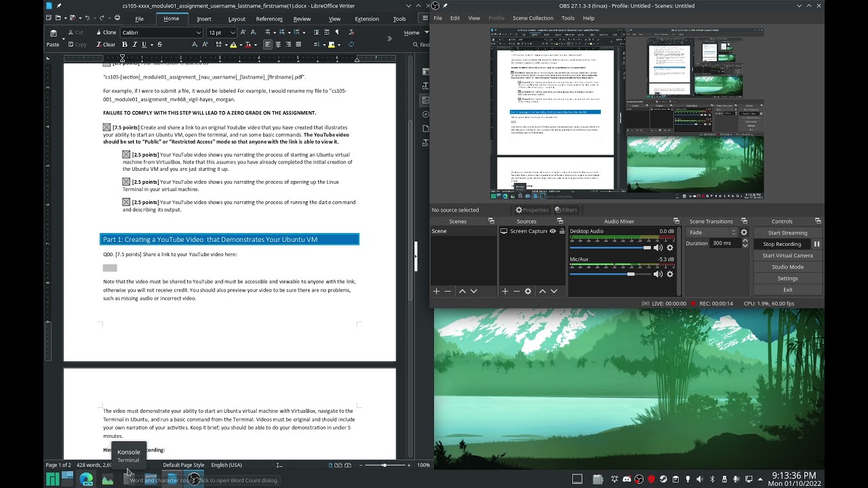Open Mic/Aux settings gear
The height and width of the screenshot is (488, 868).
(x=670, y=274)
